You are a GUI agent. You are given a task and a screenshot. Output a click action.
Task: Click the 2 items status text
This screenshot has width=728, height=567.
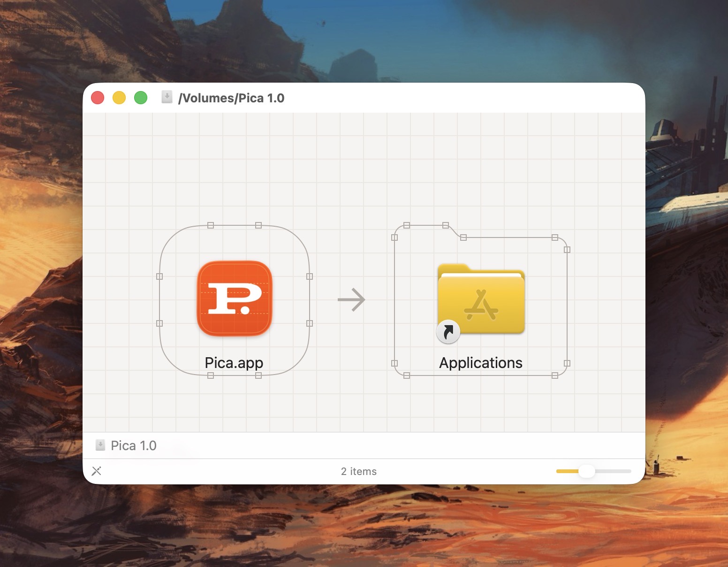pos(359,471)
